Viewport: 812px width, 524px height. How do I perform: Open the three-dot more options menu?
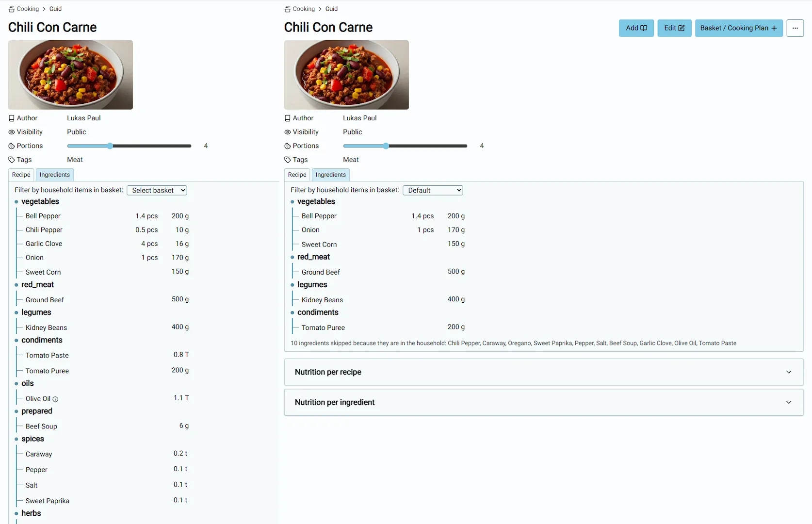tap(795, 28)
